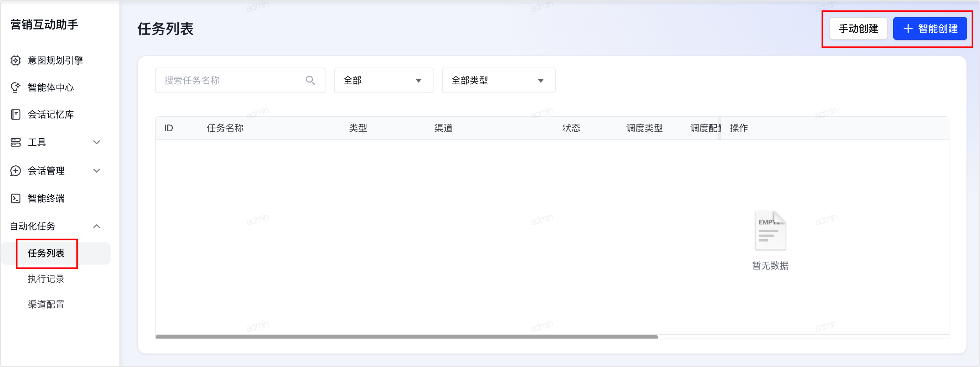Screen dimensions: 980x367
Task: Click the 意图规划引擎 gear icon
Action: (16, 60)
